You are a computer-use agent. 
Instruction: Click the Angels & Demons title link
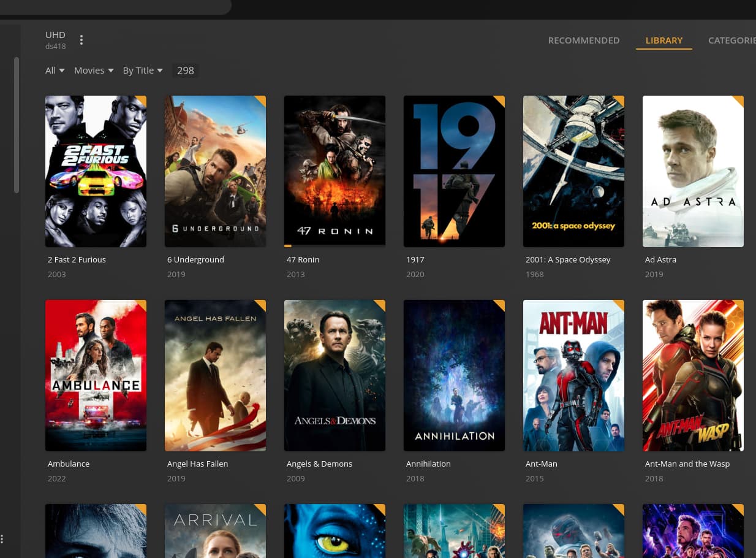(319, 464)
